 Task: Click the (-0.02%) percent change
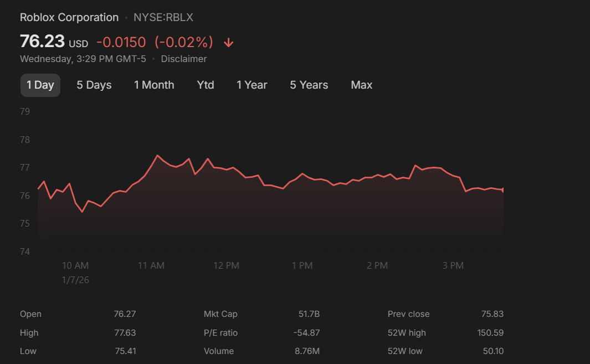click(x=184, y=42)
